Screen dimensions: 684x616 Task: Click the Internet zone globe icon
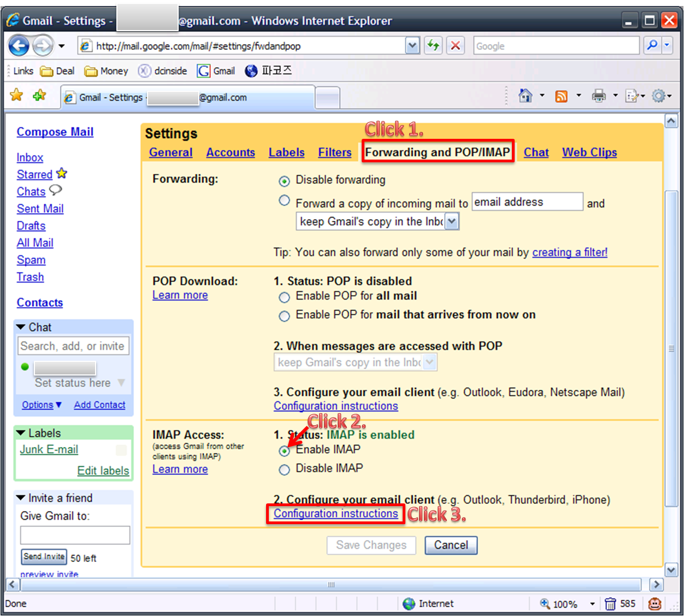click(409, 604)
